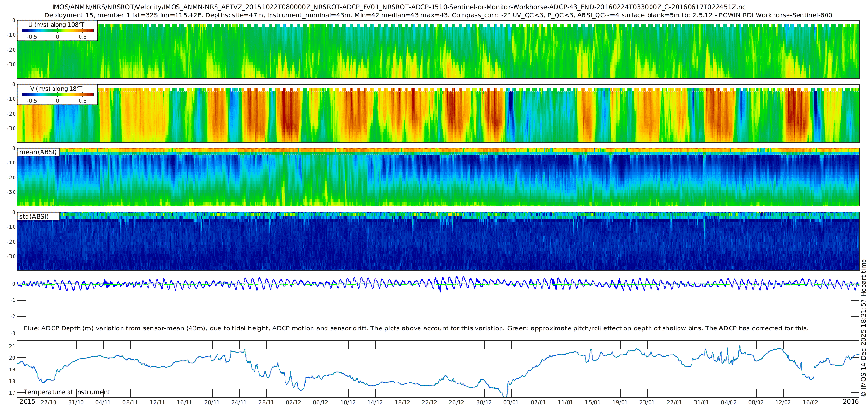This screenshot has height=410, width=868.
Task: Click the '31/10' date tick
Action: coord(76,403)
